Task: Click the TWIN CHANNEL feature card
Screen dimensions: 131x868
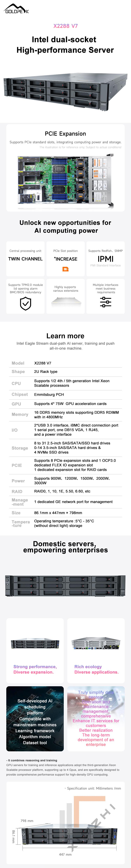Action: coord(26,258)
